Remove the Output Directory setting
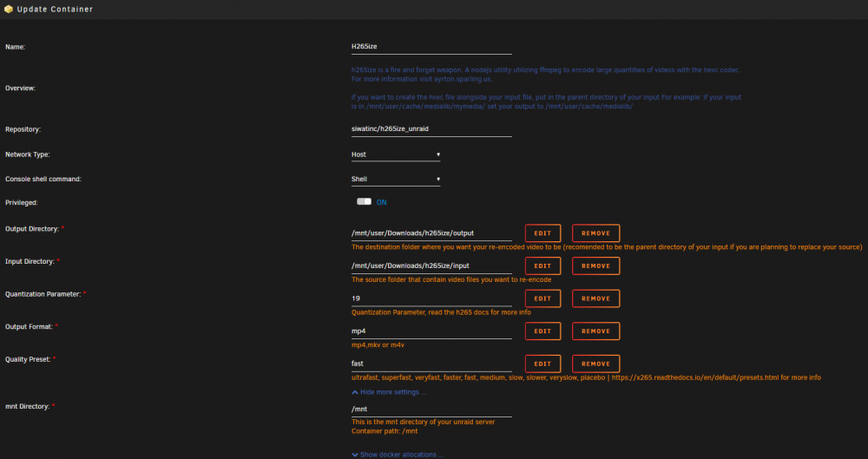The width and height of the screenshot is (868, 459). click(x=595, y=233)
